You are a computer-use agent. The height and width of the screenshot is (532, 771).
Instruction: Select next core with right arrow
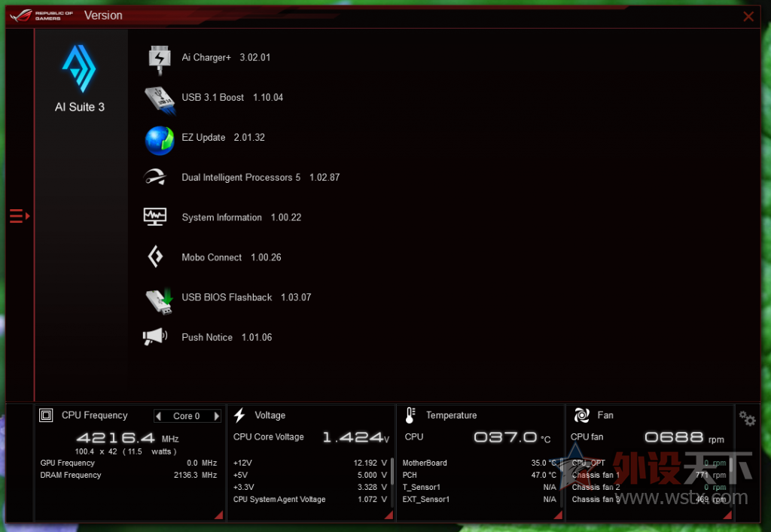[216, 416]
